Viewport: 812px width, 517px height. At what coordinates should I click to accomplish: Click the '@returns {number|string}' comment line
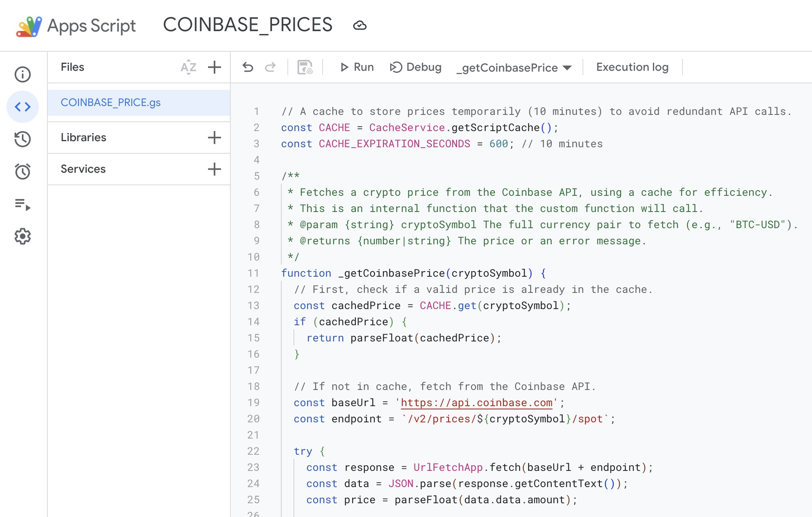(467, 241)
